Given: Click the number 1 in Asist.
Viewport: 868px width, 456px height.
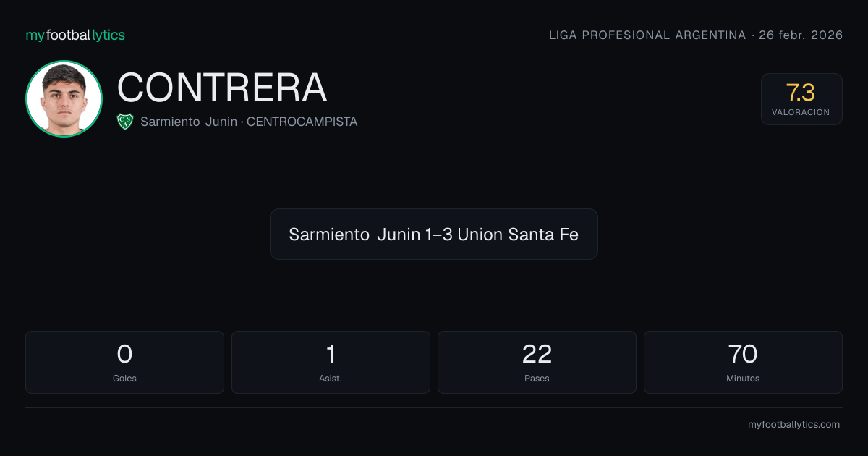Looking at the screenshot, I should pyautogui.click(x=331, y=354).
